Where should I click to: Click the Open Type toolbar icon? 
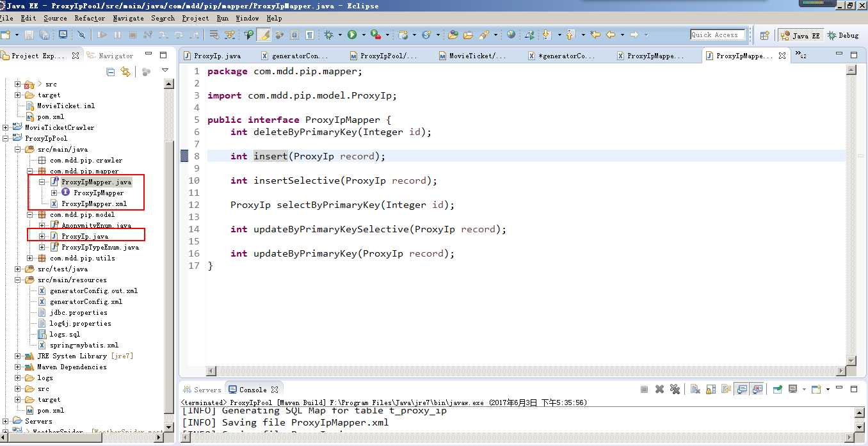click(x=453, y=35)
